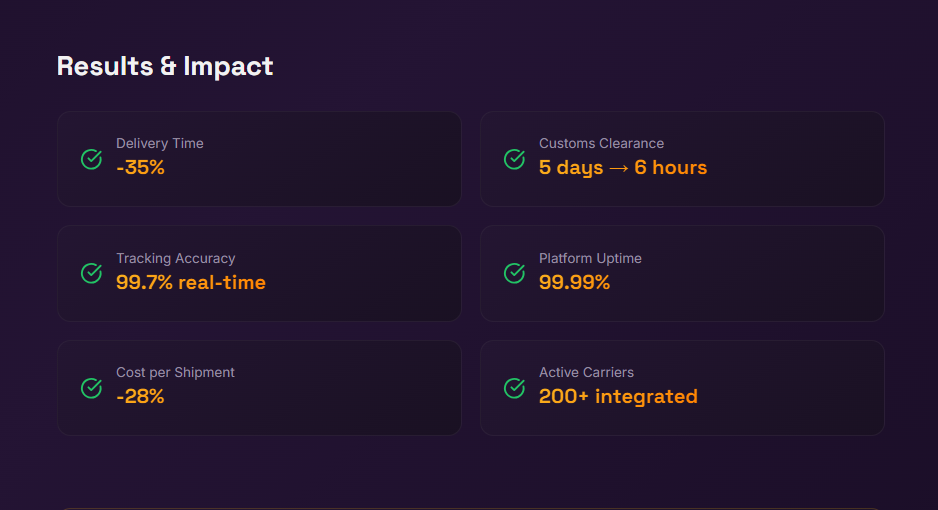
Task: Click the partially visible card at the bottom edge
Action: pos(470,507)
